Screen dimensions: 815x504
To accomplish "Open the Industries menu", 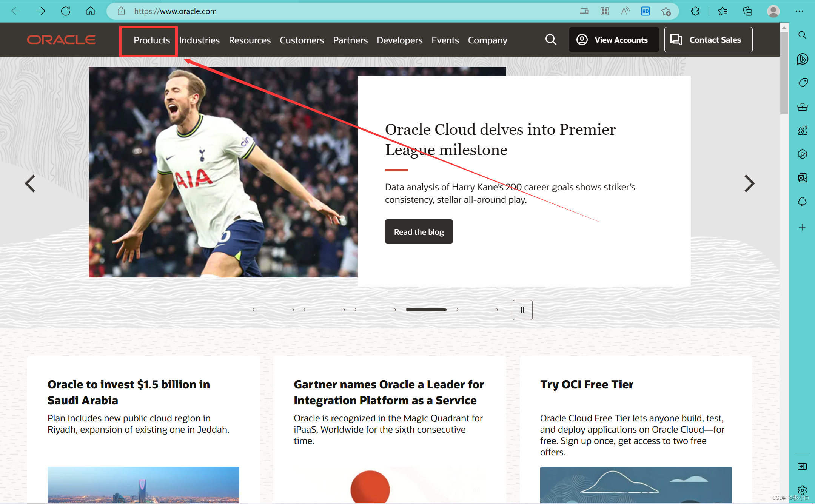I will [x=199, y=40].
